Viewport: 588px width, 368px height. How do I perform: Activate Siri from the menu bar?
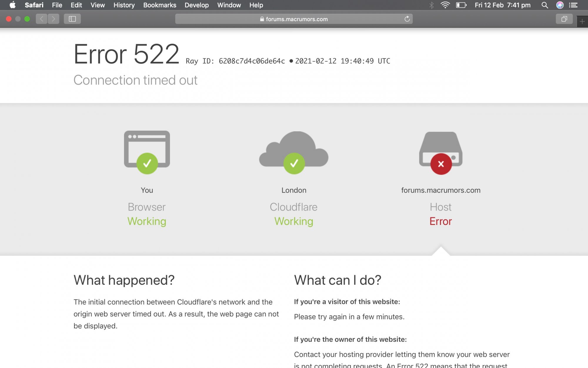click(560, 5)
